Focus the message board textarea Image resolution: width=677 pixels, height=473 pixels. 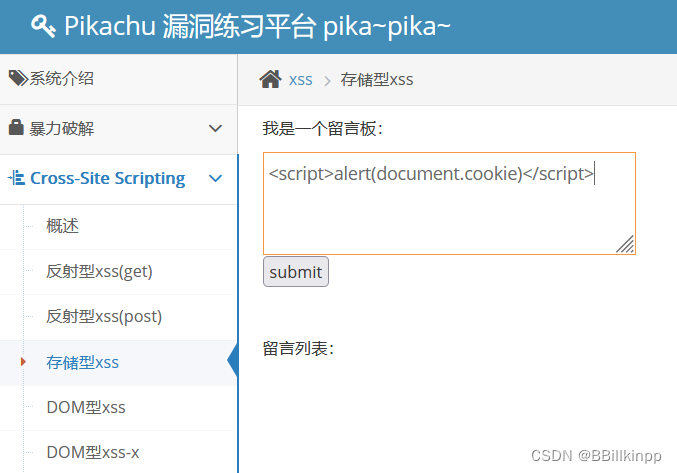point(449,203)
